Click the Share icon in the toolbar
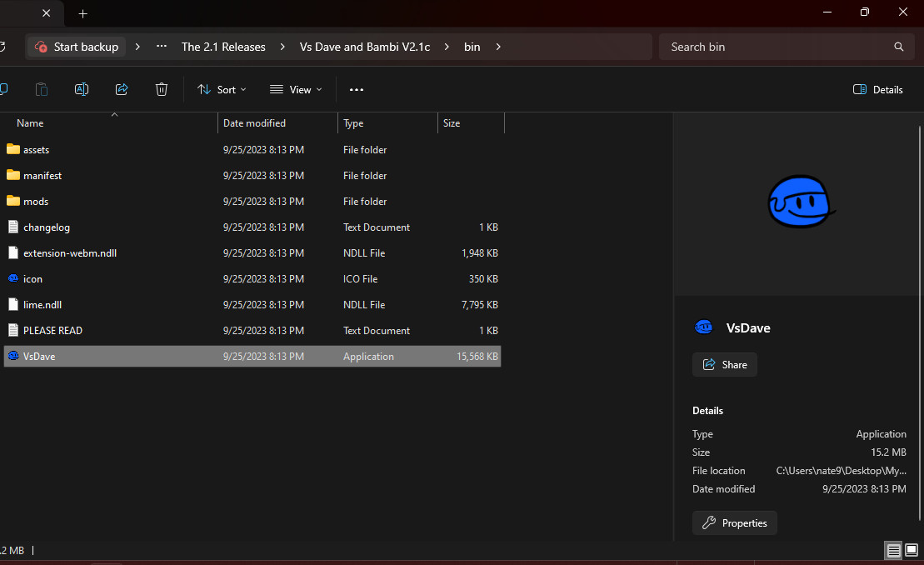924x565 pixels. click(x=122, y=89)
